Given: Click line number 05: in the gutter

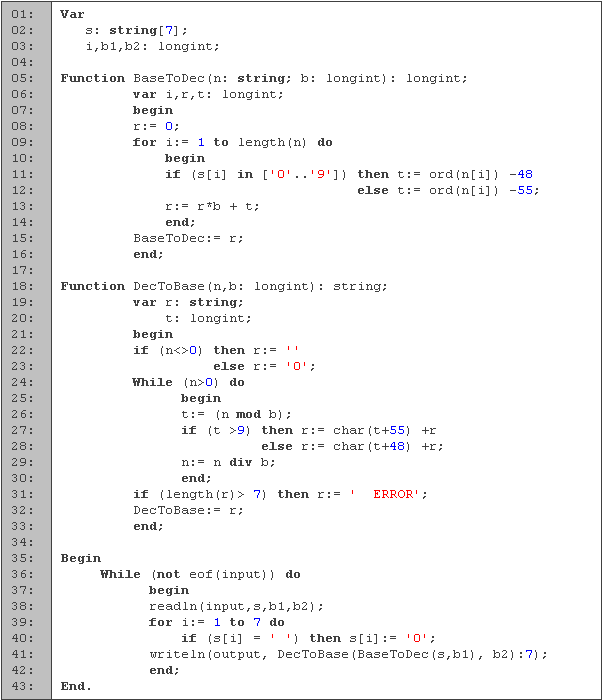Looking at the screenshot, I should tap(22, 78).
